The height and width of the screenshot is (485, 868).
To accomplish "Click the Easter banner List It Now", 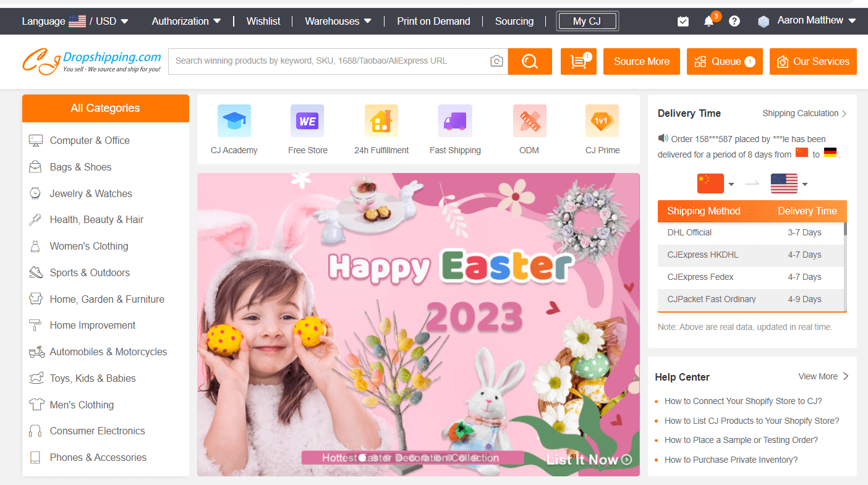I will (589, 459).
